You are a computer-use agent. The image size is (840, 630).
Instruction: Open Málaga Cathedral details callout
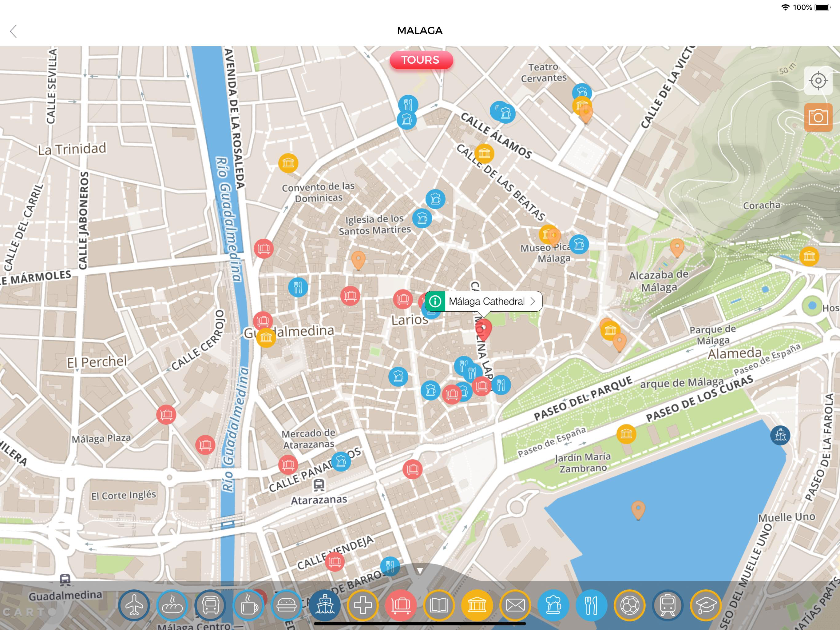coord(483,301)
